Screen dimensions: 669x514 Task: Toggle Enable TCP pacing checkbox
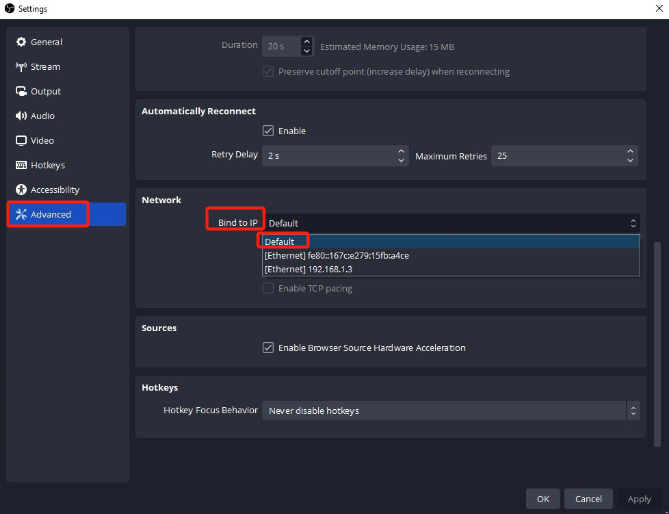point(268,288)
